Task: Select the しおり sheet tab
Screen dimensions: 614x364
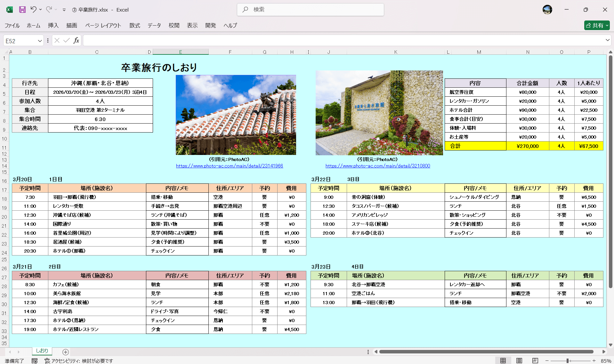Action: (42, 351)
